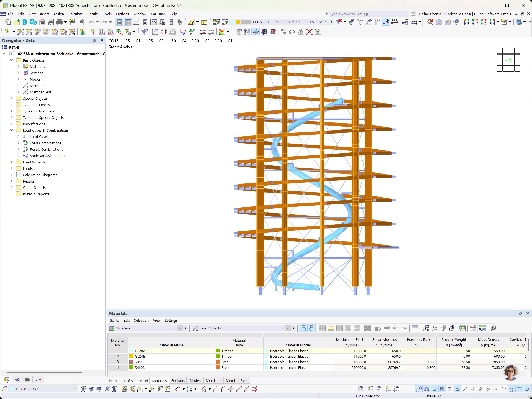Switch to the Sections table tab
Screen dimensions: 532x399
(x=178, y=380)
